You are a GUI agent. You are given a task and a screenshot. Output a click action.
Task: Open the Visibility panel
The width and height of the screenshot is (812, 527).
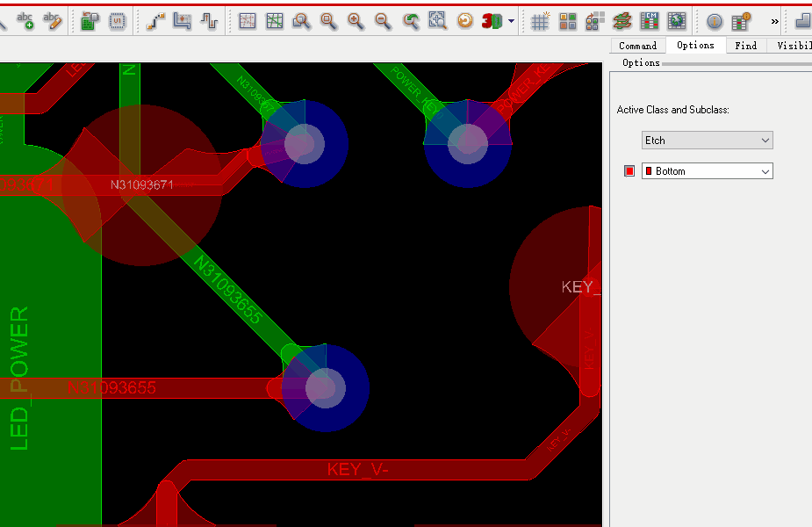[x=793, y=46]
